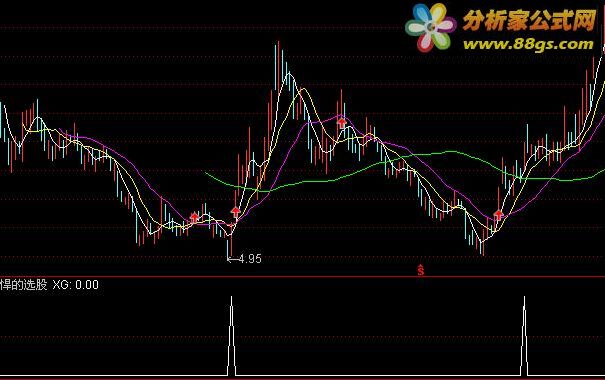Click the first white spike in the indicator panel
The image size is (605, 380).
pos(232,336)
